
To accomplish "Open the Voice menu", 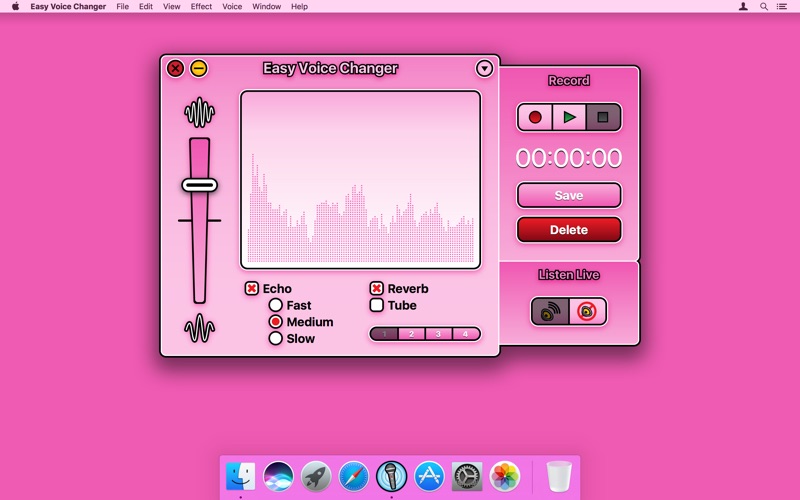I will (232, 6).
